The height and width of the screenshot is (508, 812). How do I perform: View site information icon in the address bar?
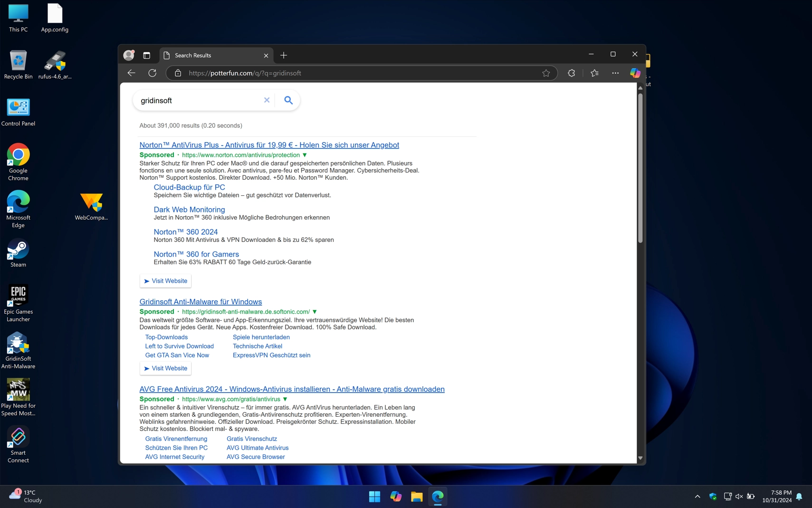[177, 73]
